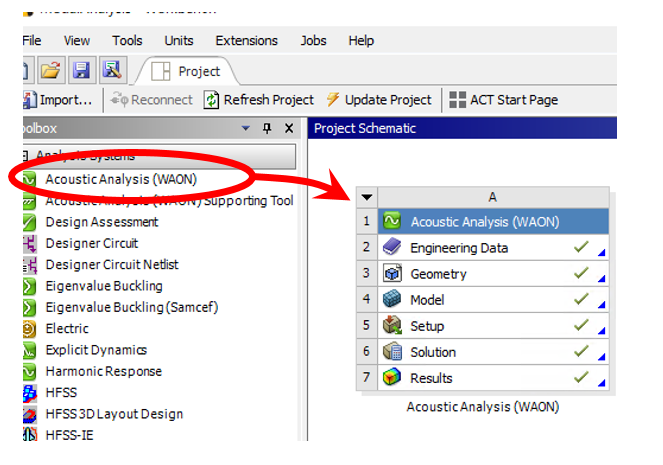Click the system caption Acoustic Analysis (WAON)
Image resolution: width=663 pixels, height=465 pixels.
[483, 407]
